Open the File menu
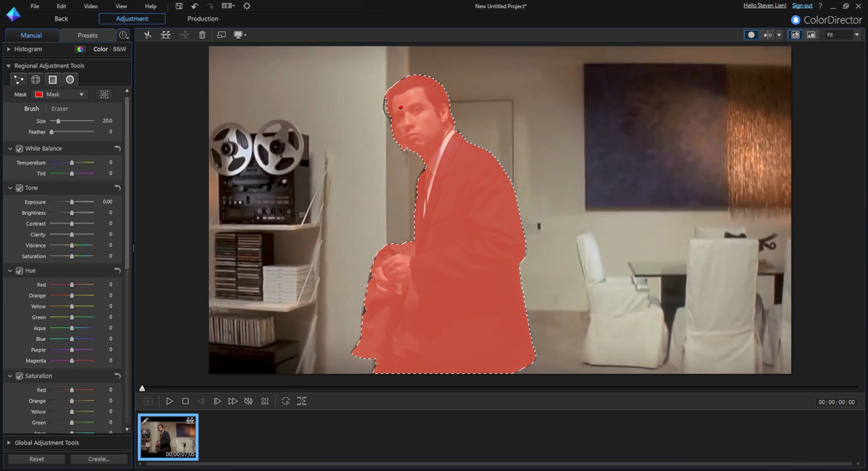868x471 pixels. click(x=35, y=6)
